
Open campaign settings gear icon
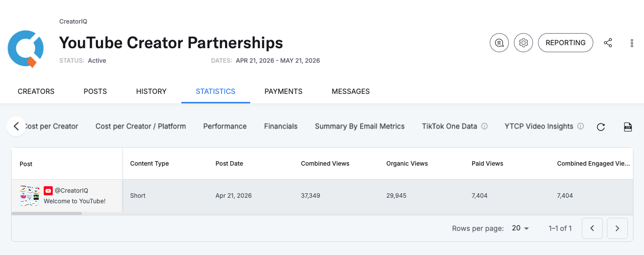pos(523,43)
